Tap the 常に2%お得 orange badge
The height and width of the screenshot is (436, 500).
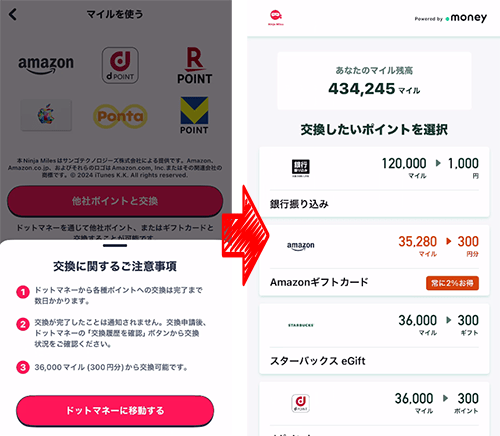(452, 283)
